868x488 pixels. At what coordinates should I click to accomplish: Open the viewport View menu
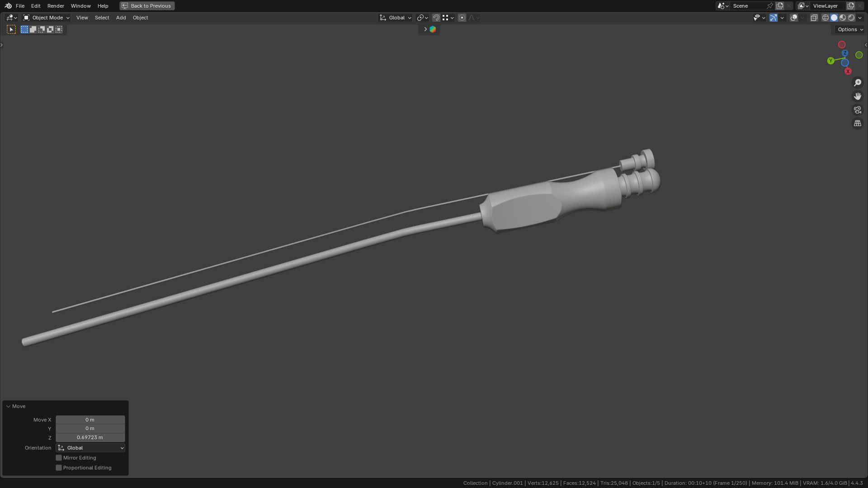pos(82,18)
